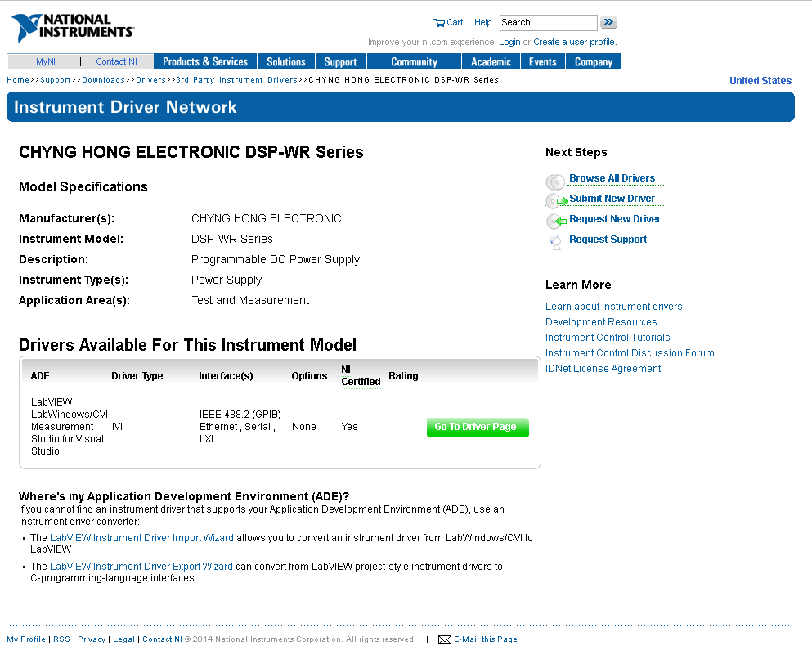Click the Browse All Drivers disc icon
Viewport: 812px width, 659px height.
pyautogui.click(x=555, y=182)
